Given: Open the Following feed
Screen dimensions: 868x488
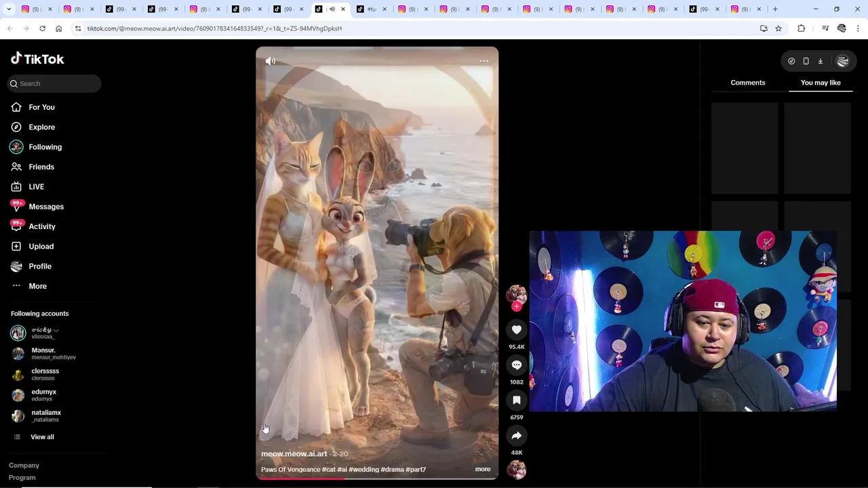Looking at the screenshot, I should (45, 147).
